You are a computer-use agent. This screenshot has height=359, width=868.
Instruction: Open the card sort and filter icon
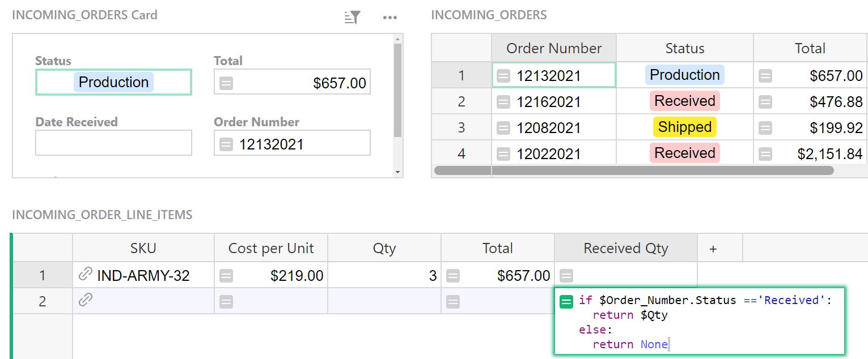(x=352, y=17)
